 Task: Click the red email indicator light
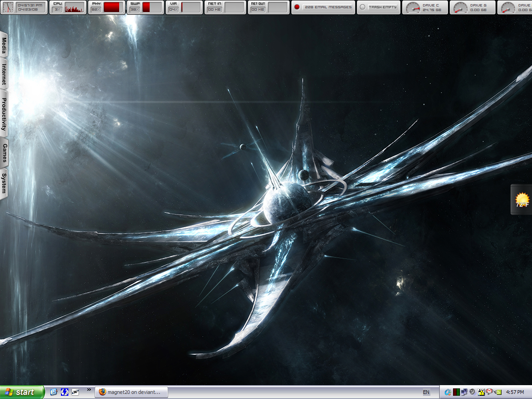point(297,7)
